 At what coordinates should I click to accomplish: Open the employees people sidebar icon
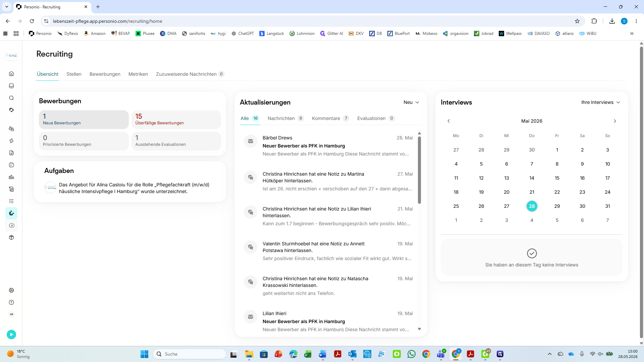click(x=11, y=129)
